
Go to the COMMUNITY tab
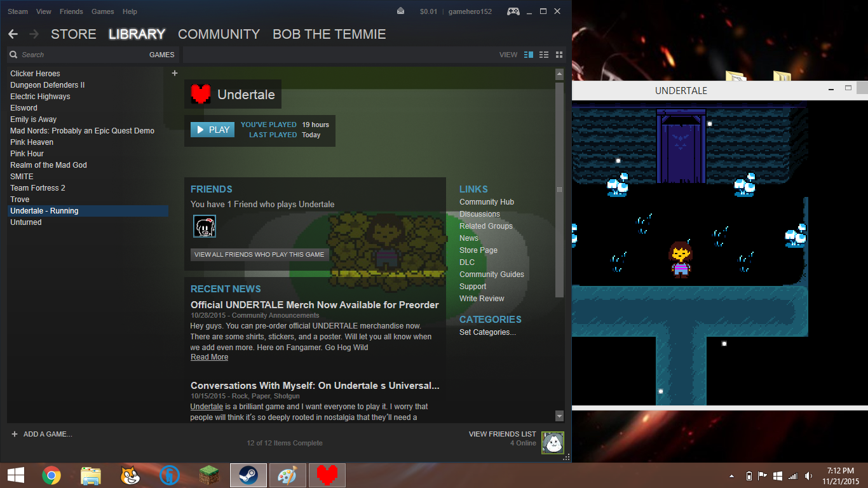(x=219, y=34)
